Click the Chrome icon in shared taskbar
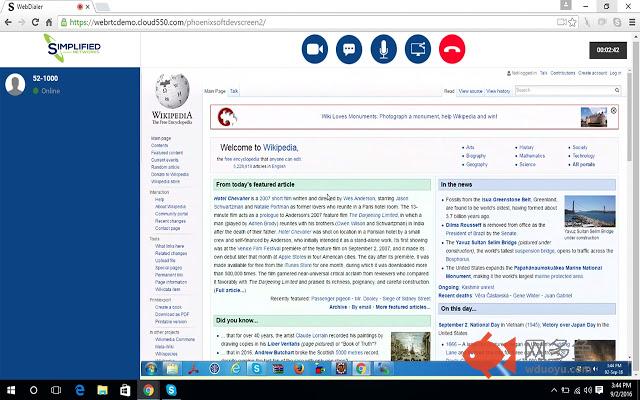Image resolution: width=640 pixels, height=400 pixels. click(361, 369)
